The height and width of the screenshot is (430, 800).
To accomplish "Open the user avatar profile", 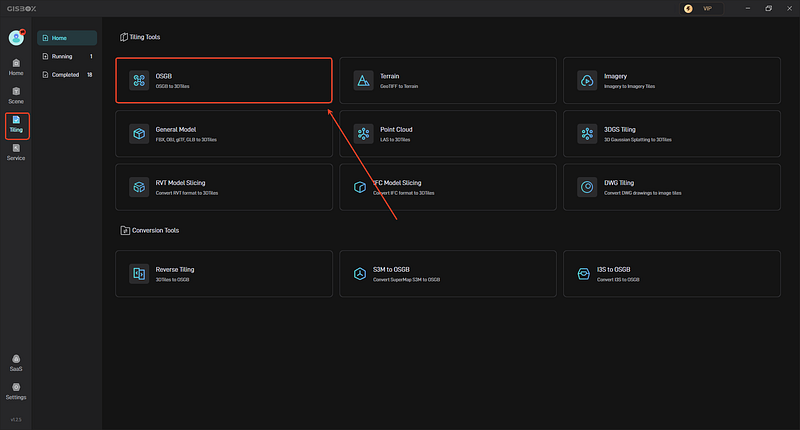I will (16, 37).
